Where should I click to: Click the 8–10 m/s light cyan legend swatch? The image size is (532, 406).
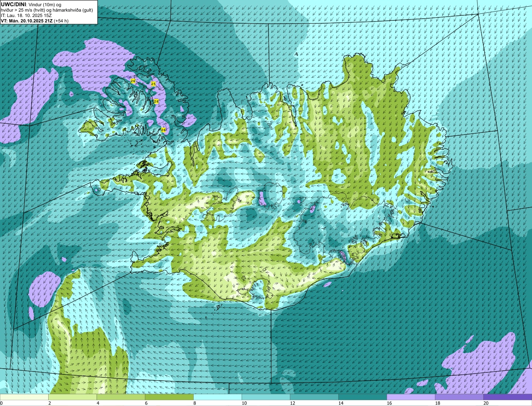point(218,397)
